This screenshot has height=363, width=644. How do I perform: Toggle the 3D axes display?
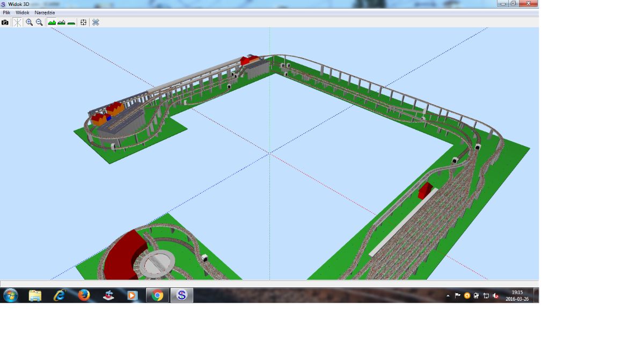point(18,23)
